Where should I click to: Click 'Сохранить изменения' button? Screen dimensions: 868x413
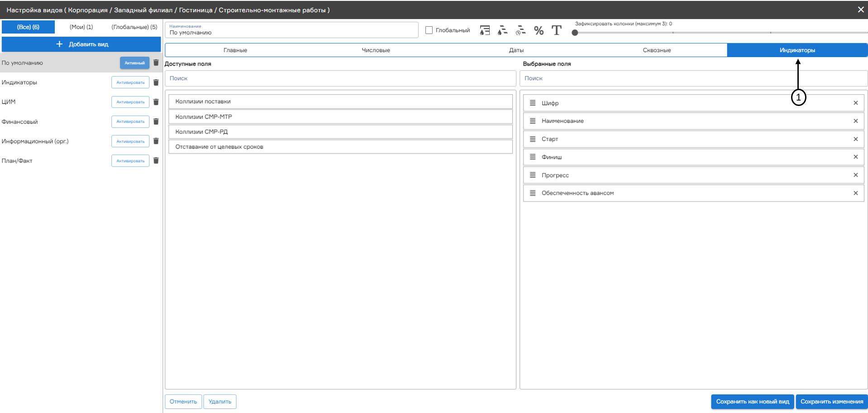point(832,402)
